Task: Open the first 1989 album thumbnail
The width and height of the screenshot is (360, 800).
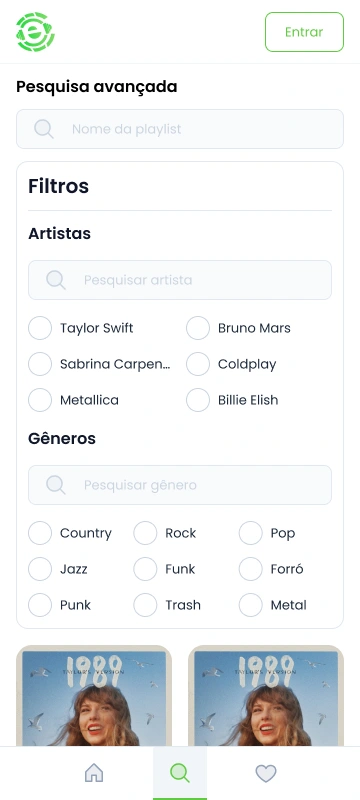Action: (94, 696)
